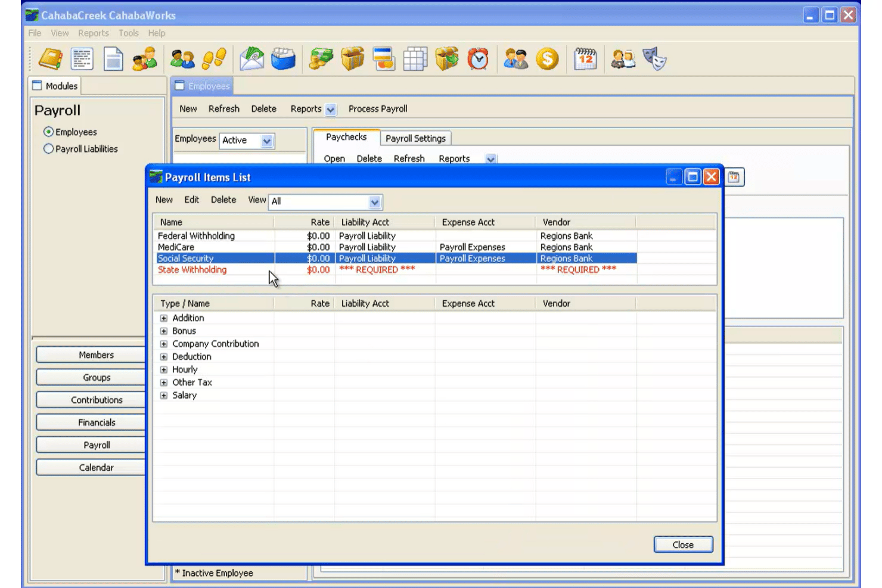
Task: Open Reports dropdown arrow in Employees toolbar
Action: [331, 110]
